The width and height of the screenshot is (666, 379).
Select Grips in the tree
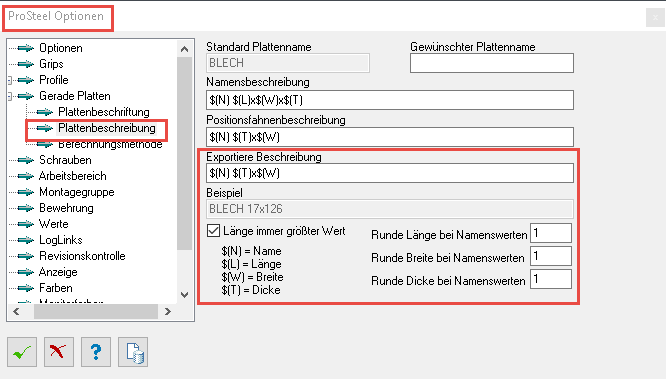click(51, 64)
